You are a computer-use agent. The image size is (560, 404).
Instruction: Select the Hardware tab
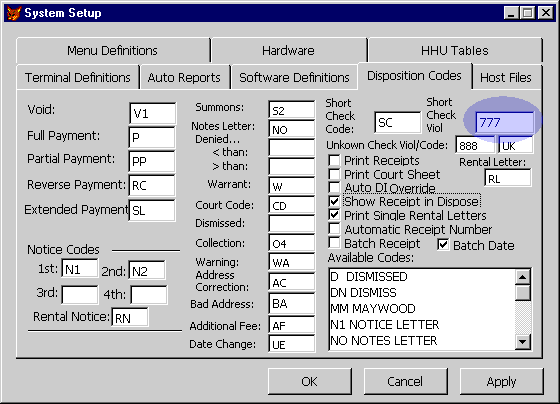point(289,50)
